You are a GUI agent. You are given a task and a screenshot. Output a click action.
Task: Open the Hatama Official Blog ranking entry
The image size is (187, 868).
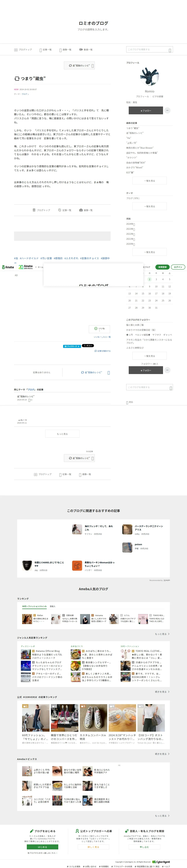pyautogui.click(x=47, y=651)
